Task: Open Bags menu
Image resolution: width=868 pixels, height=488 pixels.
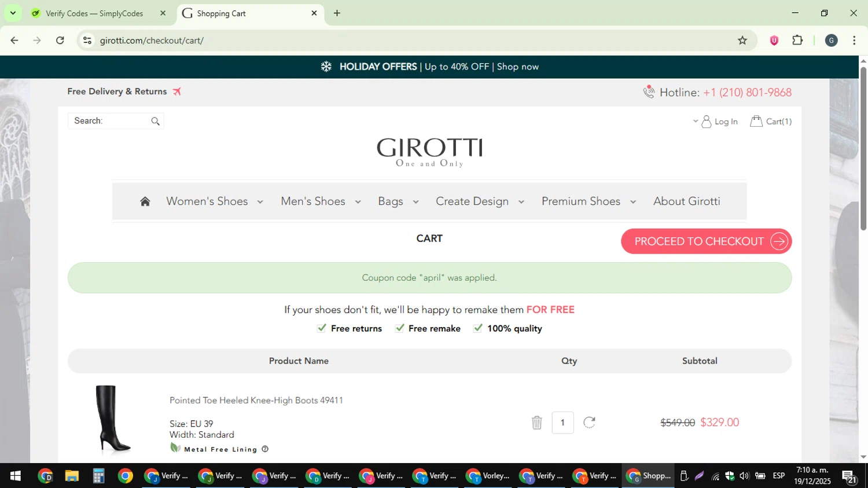Action: tap(391, 201)
